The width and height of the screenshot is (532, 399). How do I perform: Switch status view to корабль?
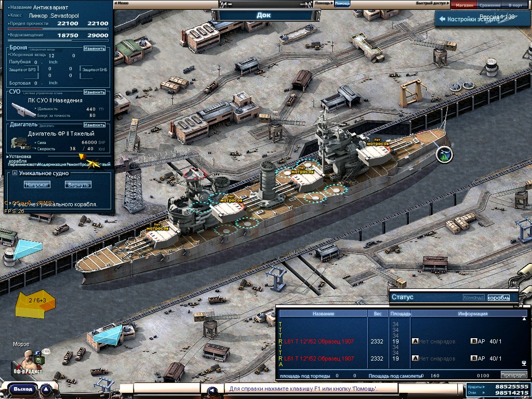tap(498, 298)
